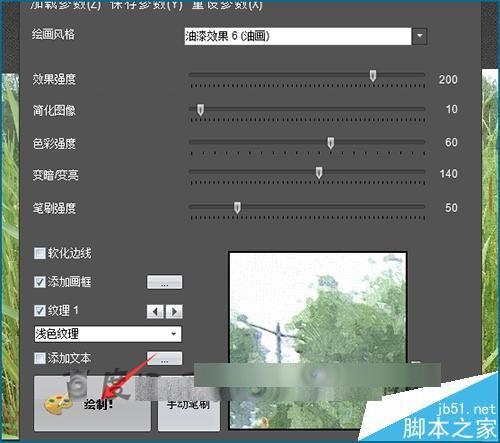500x443 pixels.
Task: Adjust the 色彩强度 slider handle
Action: [331, 143]
